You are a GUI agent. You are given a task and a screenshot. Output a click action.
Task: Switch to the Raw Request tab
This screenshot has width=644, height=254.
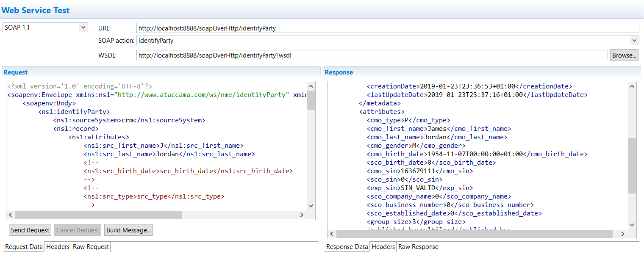coord(90,246)
